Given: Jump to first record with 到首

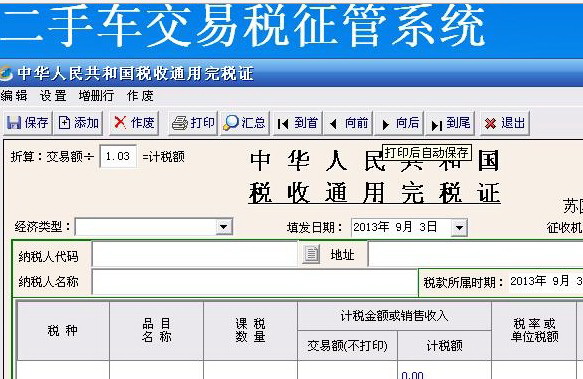Looking at the screenshot, I should [298, 123].
